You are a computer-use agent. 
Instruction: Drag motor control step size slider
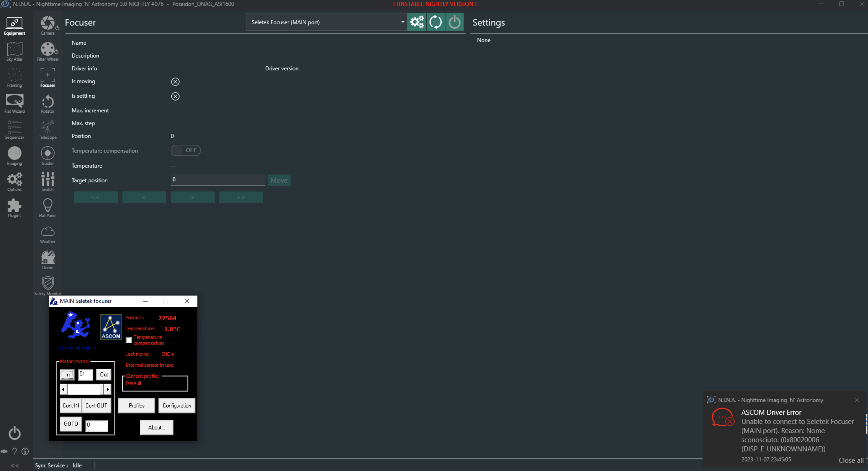pyautogui.click(x=85, y=389)
